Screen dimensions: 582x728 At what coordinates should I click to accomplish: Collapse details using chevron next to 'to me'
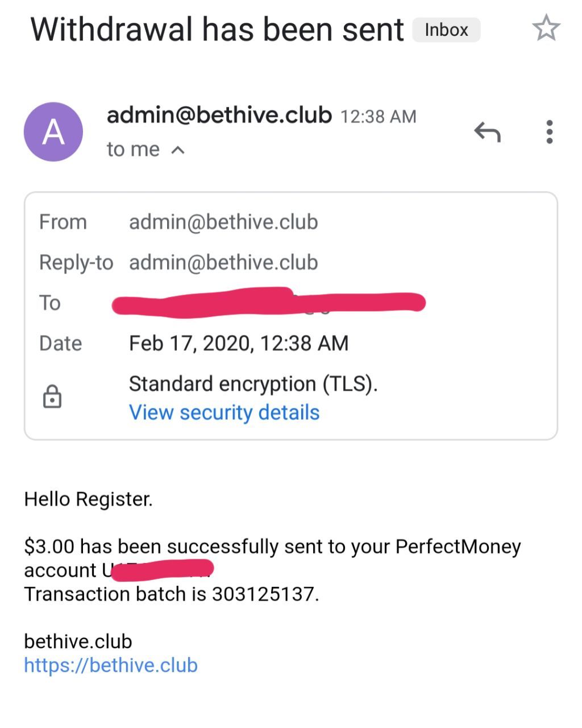click(178, 150)
